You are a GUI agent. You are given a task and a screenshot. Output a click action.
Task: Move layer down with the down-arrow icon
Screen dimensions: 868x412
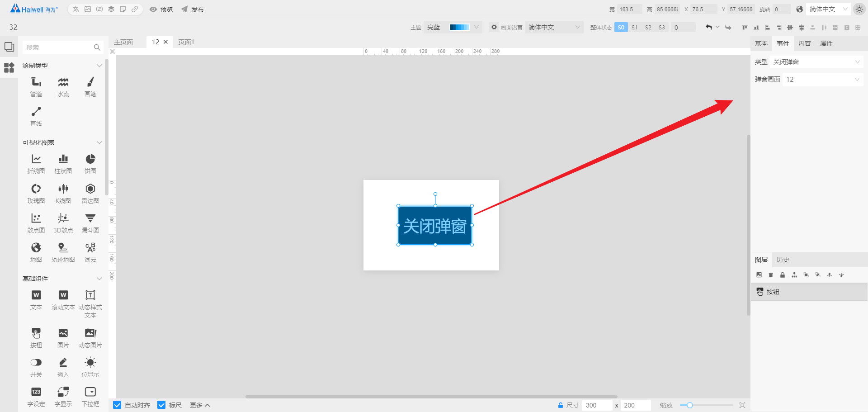(x=841, y=275)
